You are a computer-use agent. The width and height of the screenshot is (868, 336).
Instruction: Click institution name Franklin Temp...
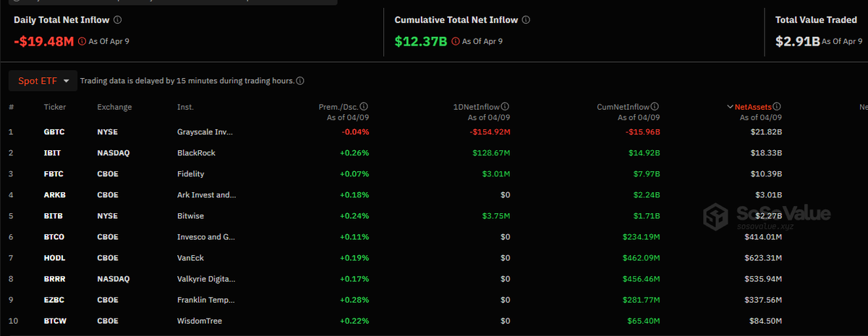click(207, 300)
